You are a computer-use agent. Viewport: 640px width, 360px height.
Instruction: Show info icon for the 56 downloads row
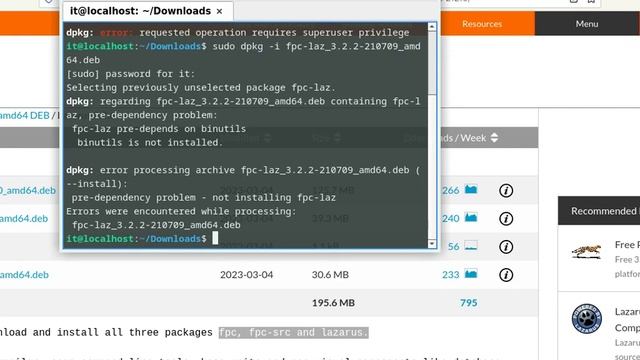506,247
